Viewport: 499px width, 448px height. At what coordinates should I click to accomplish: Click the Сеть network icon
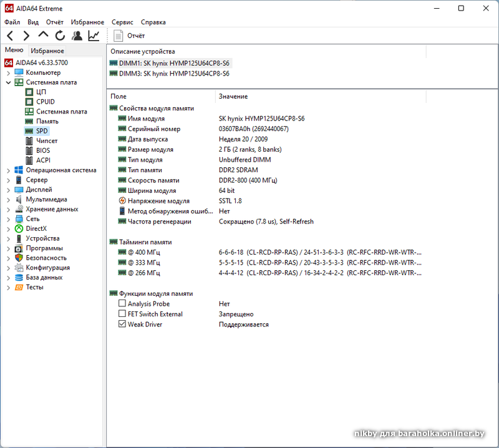click(x=19, y=219)
